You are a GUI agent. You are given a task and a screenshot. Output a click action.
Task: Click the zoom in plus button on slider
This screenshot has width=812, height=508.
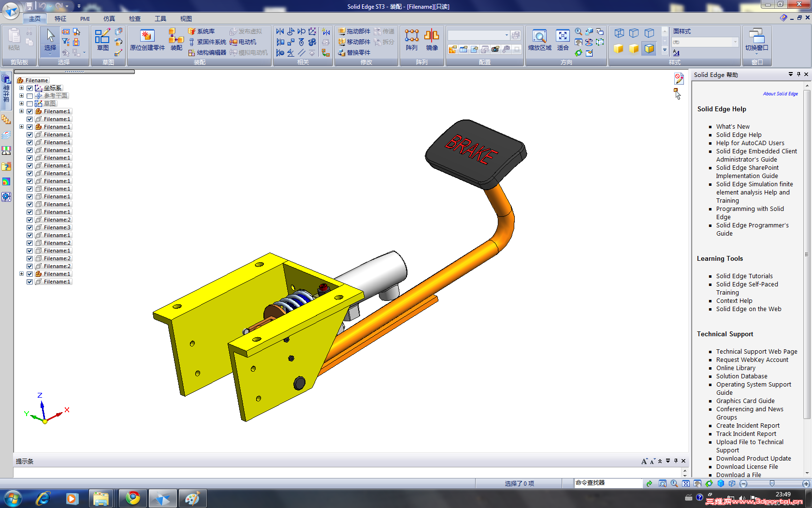click(x=806, y=483)
